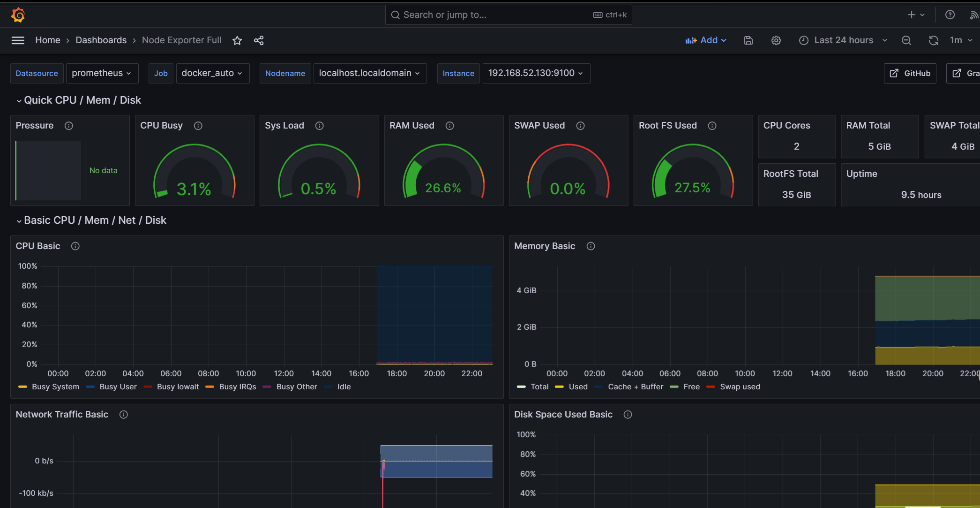Click Dashboards in the breadcrumb
Image resolution: width=980 pixels, height=508 pixels.
tap(101, 40)
